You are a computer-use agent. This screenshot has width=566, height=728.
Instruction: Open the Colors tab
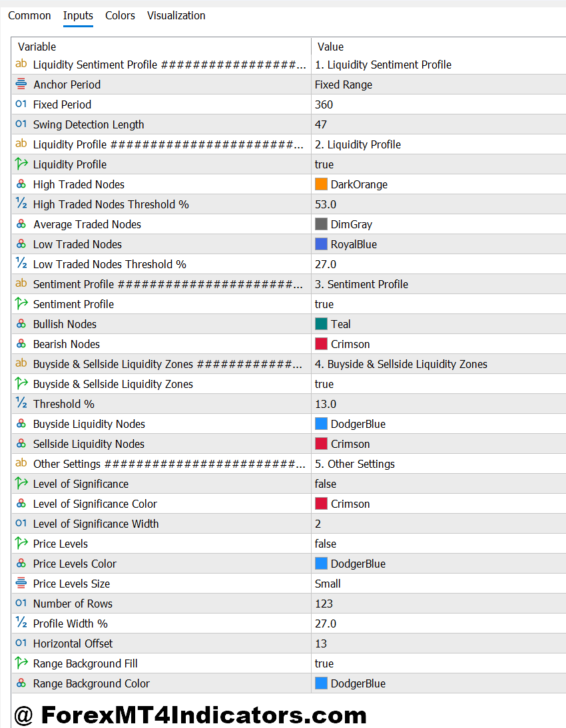[x=120, y=16]
